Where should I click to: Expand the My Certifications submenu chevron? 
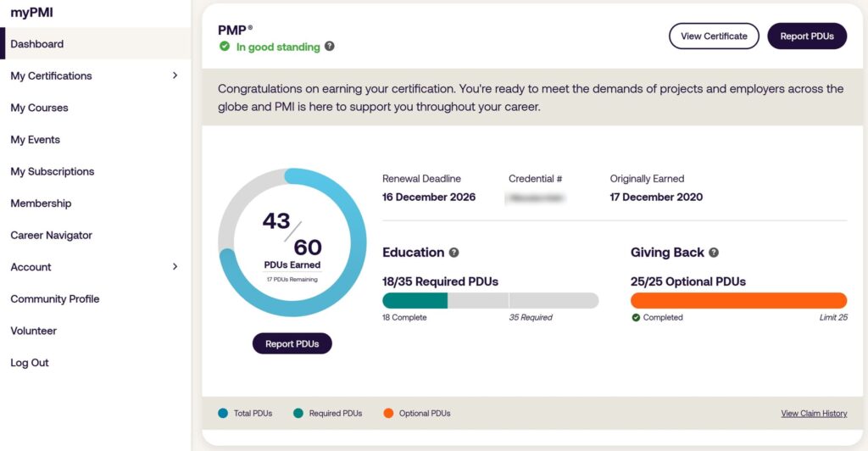175,75
